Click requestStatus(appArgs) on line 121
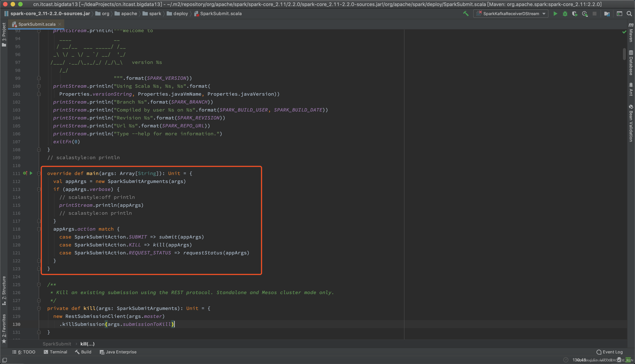The image size is (635, 364). pyautogui.click(x=216, y=253)
